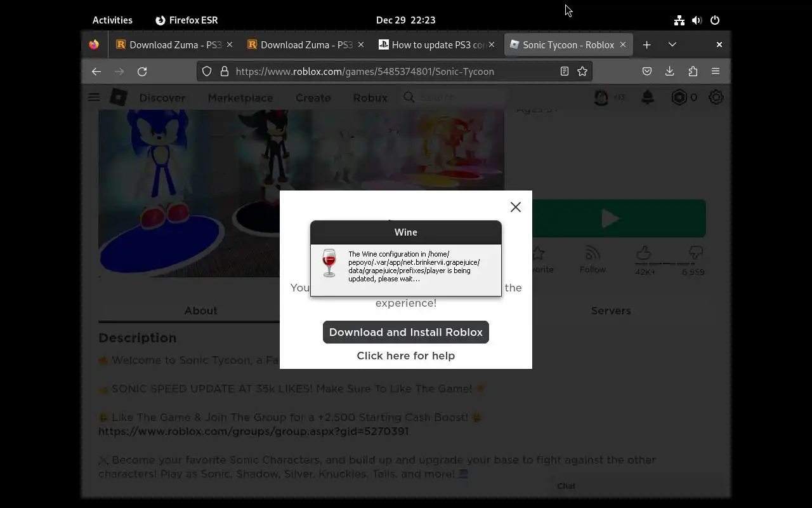This screenshot has width=812, height=508.
Task: Open the roblox.com group link
Action: (x=254, y=431)
